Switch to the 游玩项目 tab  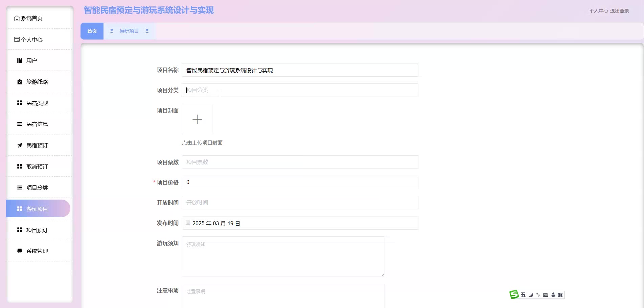(x=129, y=31)
